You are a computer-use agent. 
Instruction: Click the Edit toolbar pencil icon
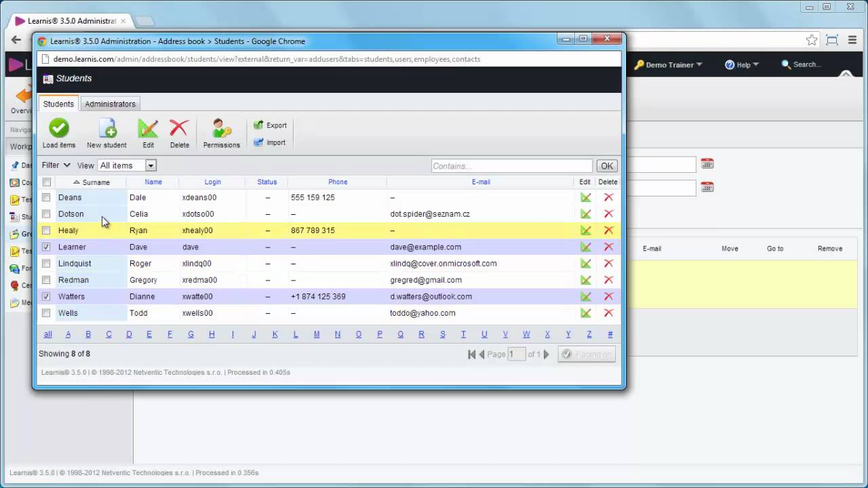tap(148, 128)
